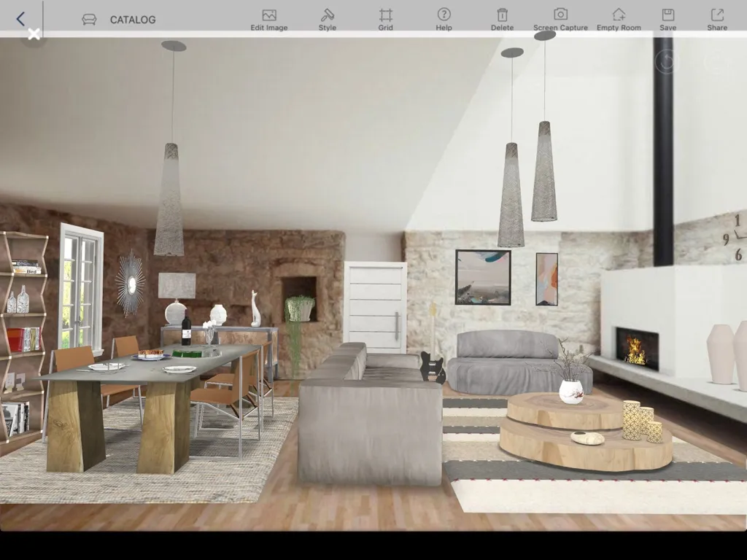The height and width of the screenshot is (560, 747).
Task: Select the large framed abstract painting
Action: click(483, 277)
